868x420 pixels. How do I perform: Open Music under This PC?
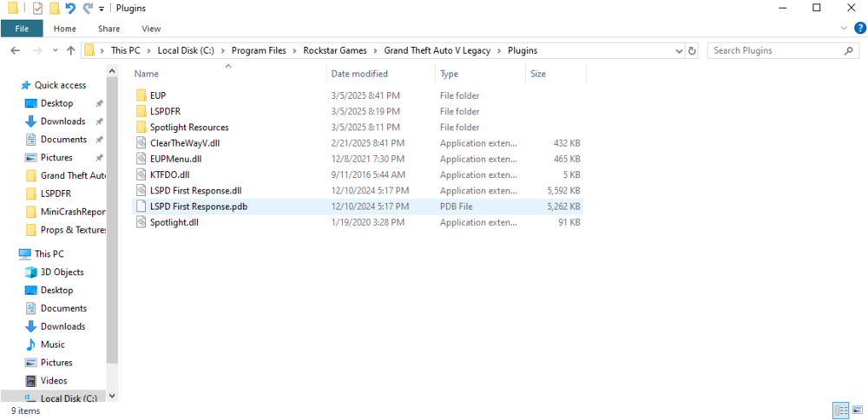pos(53,345)
